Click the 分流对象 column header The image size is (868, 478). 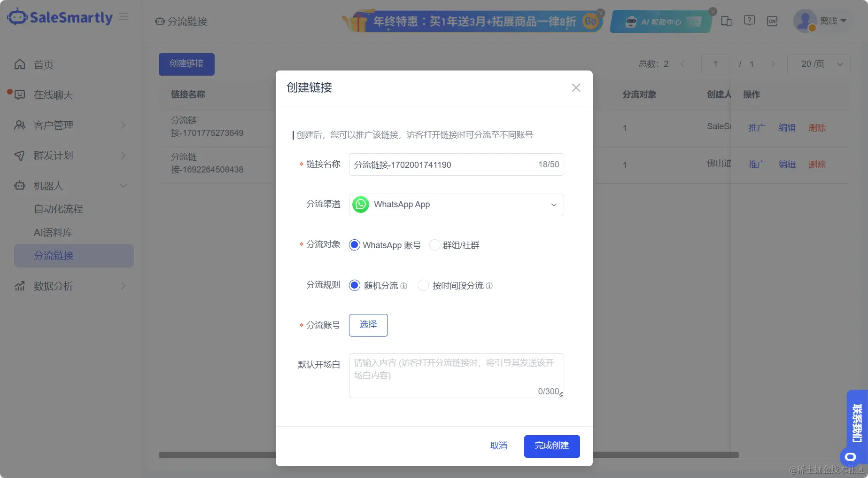pyautogui.click(x=639, y=95)
